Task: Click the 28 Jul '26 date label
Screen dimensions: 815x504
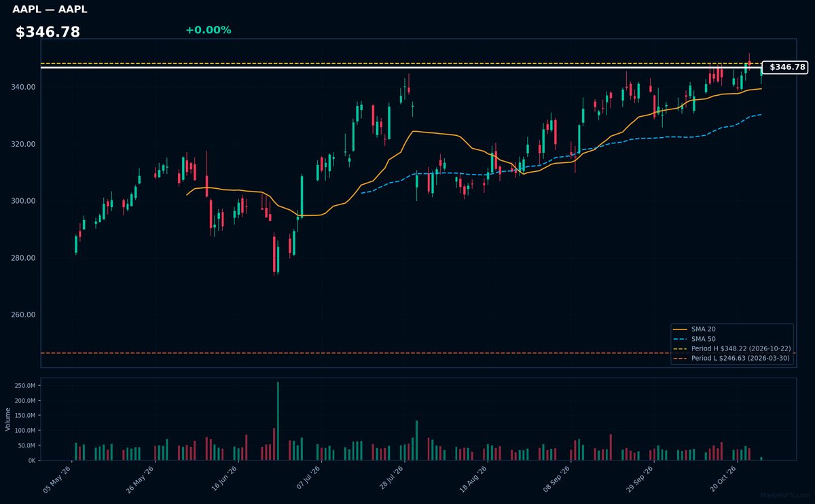Action: click(x=391, y=478)
